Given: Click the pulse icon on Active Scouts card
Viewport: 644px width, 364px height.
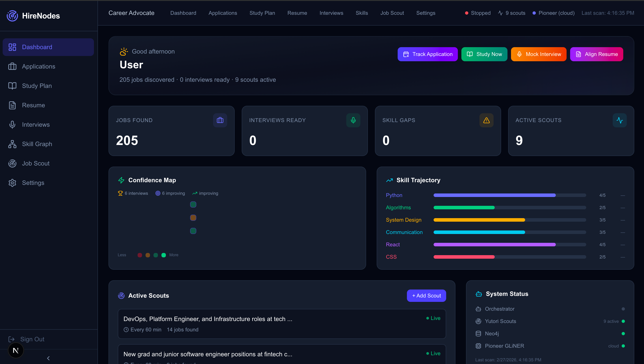Looking at the screenshot, I should pos(620,120).
